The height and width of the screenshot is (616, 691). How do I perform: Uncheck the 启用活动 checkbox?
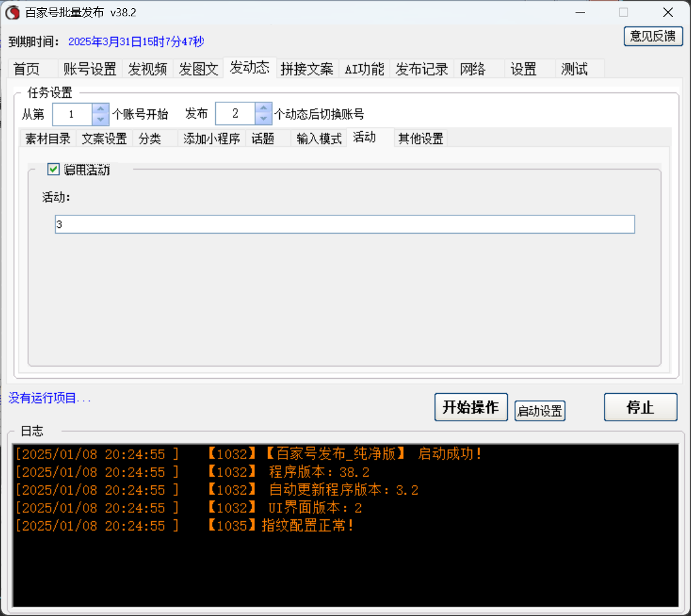click(53, 170)
